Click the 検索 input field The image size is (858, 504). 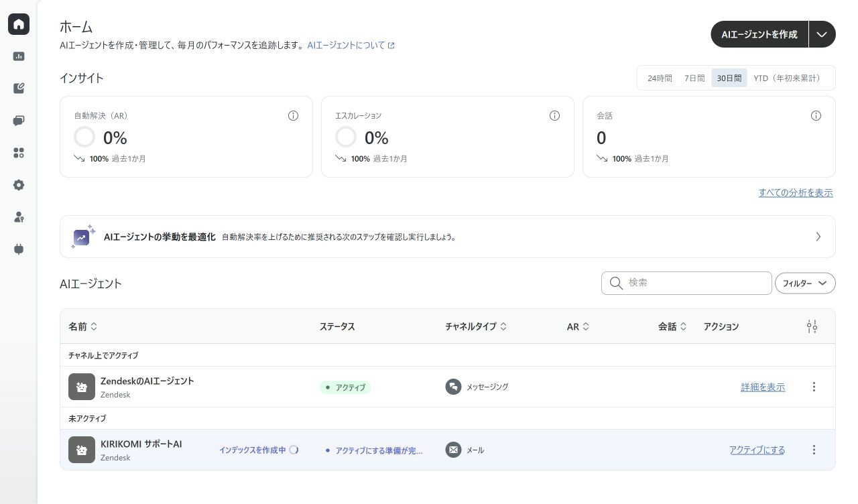pos(686,283)
